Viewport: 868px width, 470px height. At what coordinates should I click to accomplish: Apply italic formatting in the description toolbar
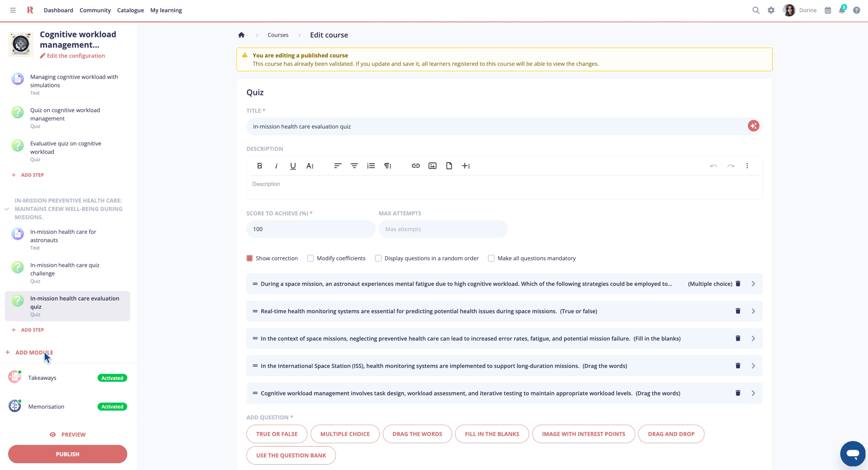[x=276, y=165]
